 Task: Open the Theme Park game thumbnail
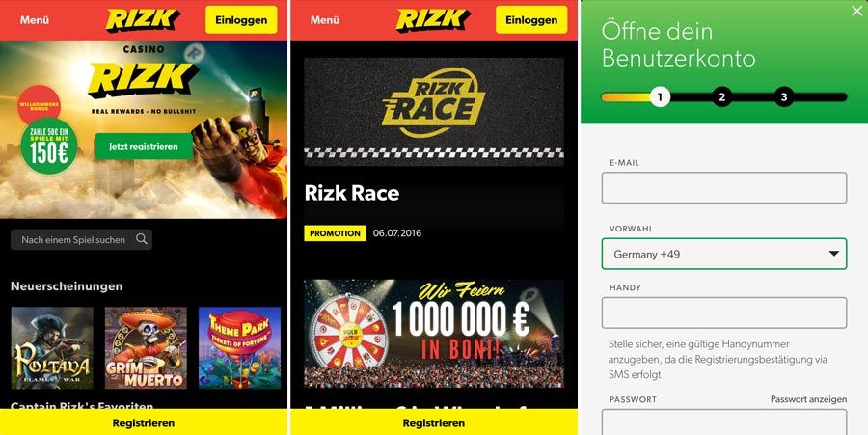point(240,347)
